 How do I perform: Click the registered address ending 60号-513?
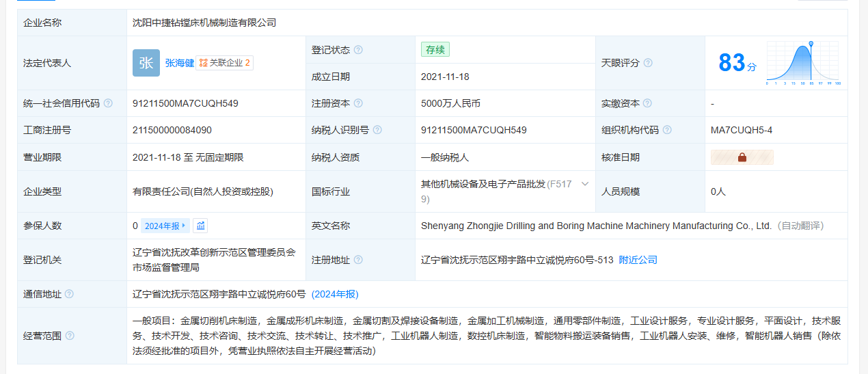pyautogui.click(x=517, y=260)
